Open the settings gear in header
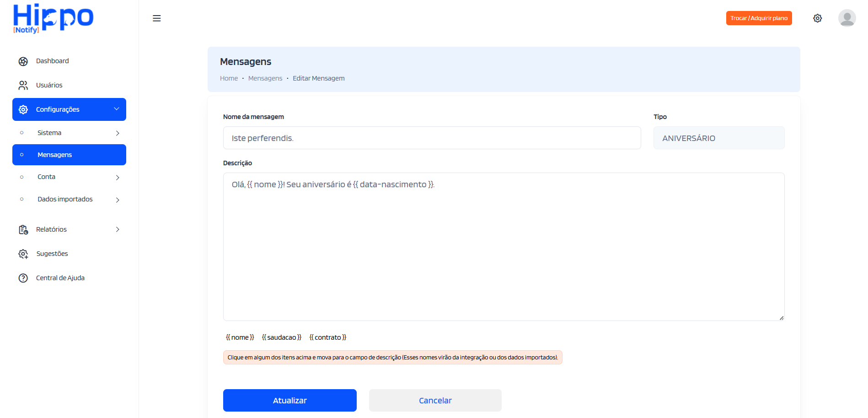The image size is (868, 418). tap(817, 18)
